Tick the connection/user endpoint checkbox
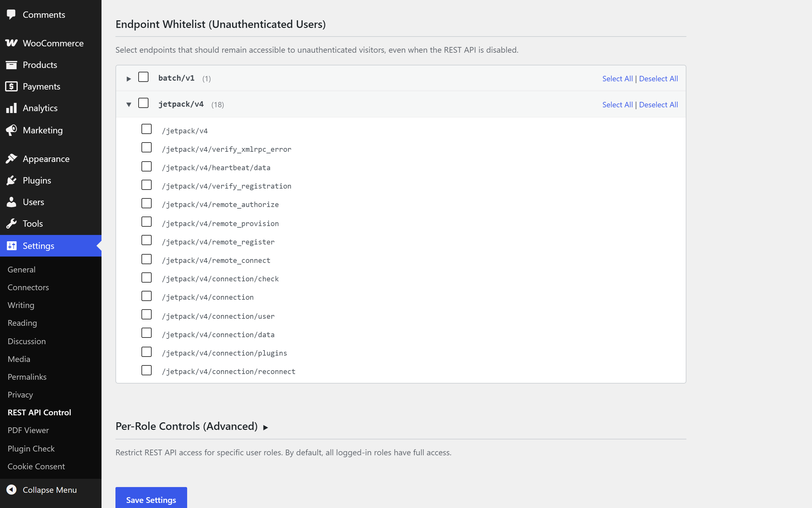The height and width of the screenshot is (508, 812). (147, 314)
